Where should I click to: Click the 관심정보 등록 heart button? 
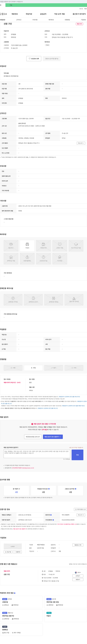pos(34,59)
